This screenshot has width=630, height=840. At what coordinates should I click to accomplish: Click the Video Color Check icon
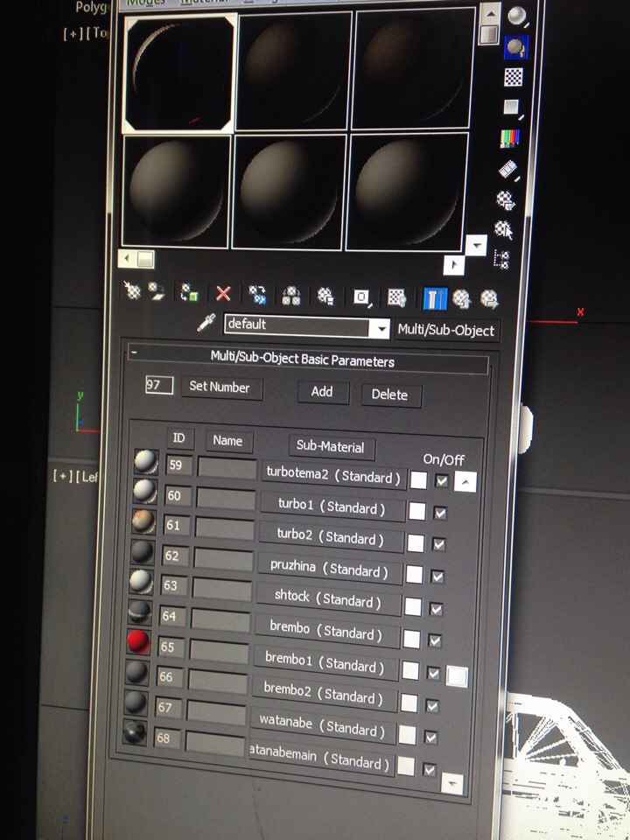(x=509, y=138)
